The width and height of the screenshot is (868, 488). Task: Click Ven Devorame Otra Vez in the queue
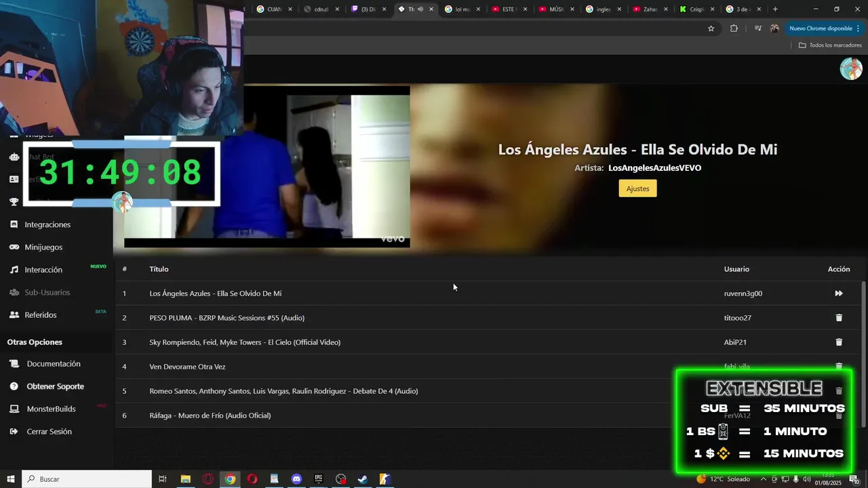coord(187,367)
